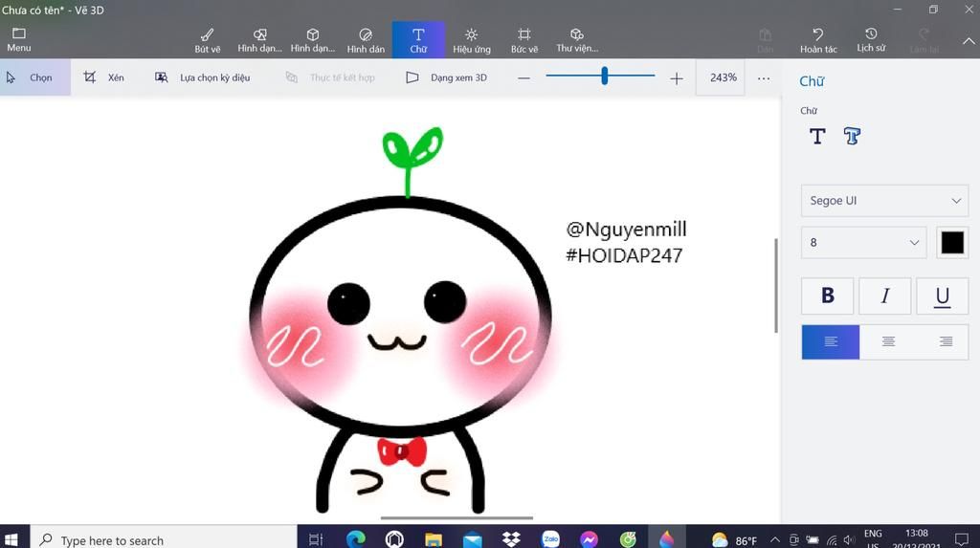The image size is (980, 548).
Task: Open the Lịch sử history panel
Action: [x=871, y=40]
